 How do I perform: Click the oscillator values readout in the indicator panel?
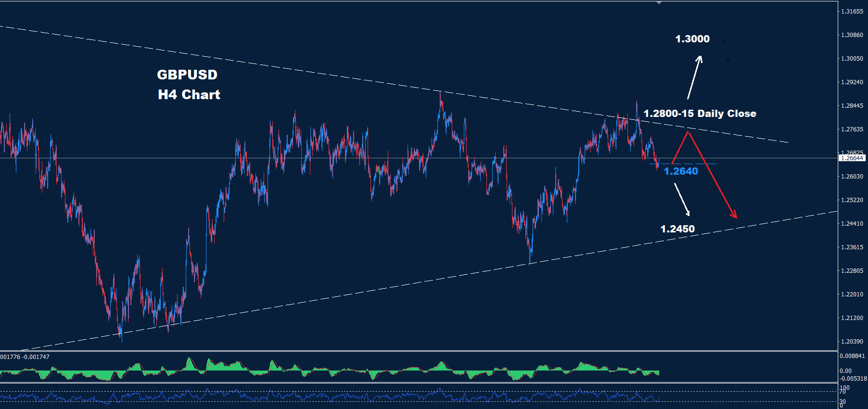25,357
